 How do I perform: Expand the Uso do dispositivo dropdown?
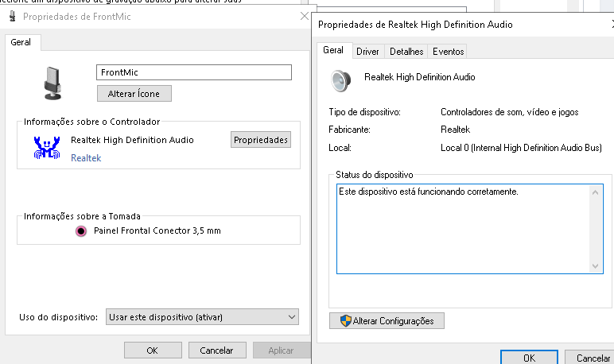[x=202, y=317]
